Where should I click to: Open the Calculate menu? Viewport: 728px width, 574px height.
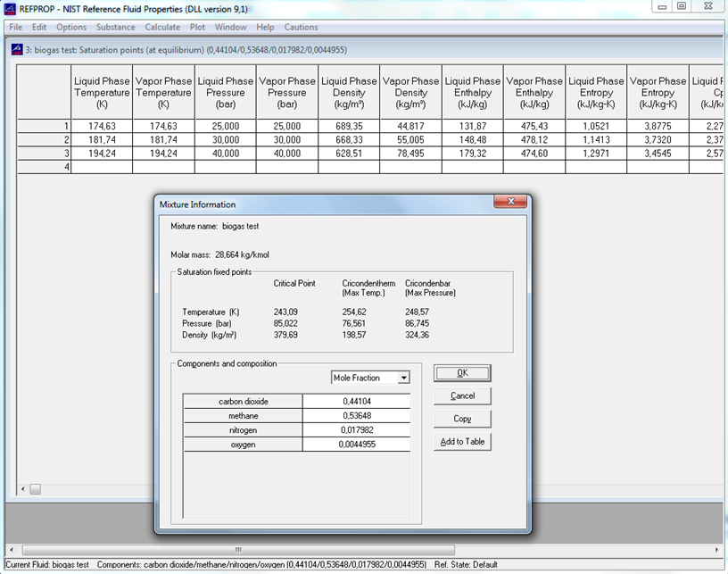coord(161,27)
